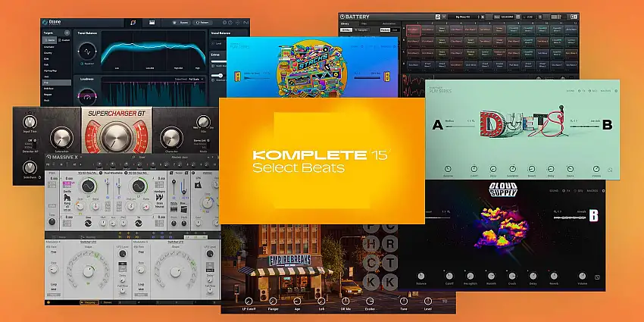Toggle the Detector HP switch in Supercharger GT
The width and height of the screenshot is (644, 322).
[35, 145]
